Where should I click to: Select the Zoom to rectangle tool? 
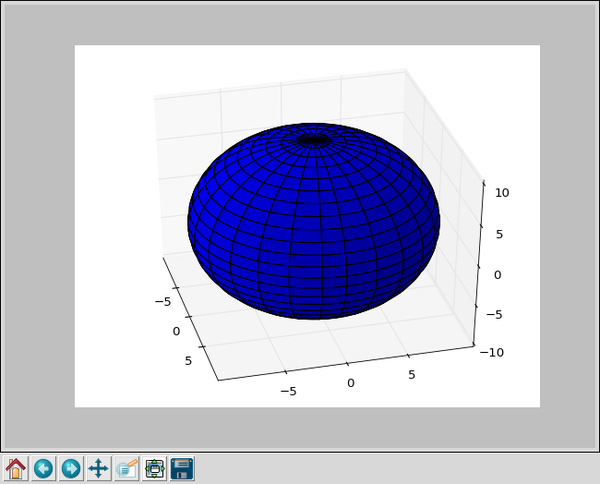tap(126, 468)
